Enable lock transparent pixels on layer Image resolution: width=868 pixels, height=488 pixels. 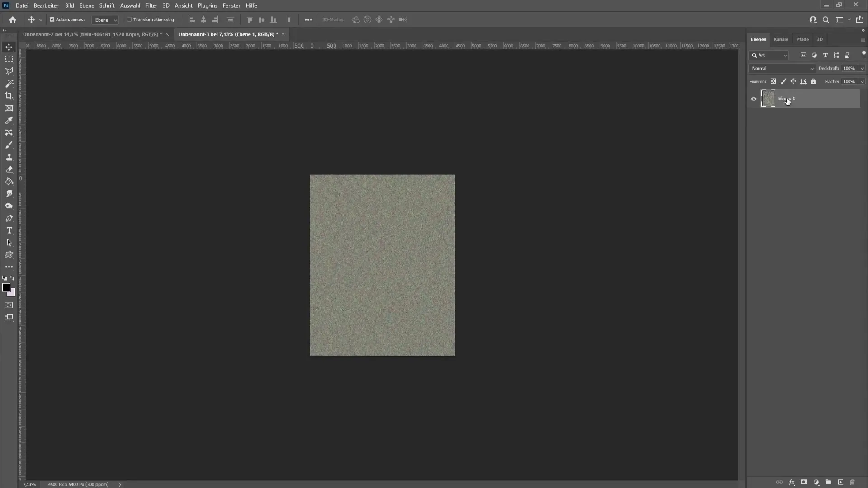click(x=773, y=81)
